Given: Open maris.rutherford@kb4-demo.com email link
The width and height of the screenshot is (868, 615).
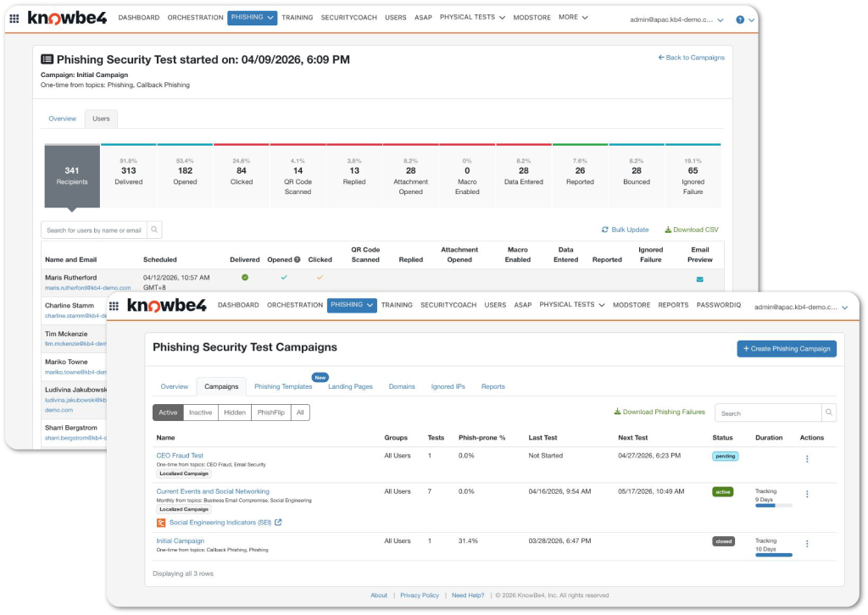Looking at the screenshot, I should point(88,287).
